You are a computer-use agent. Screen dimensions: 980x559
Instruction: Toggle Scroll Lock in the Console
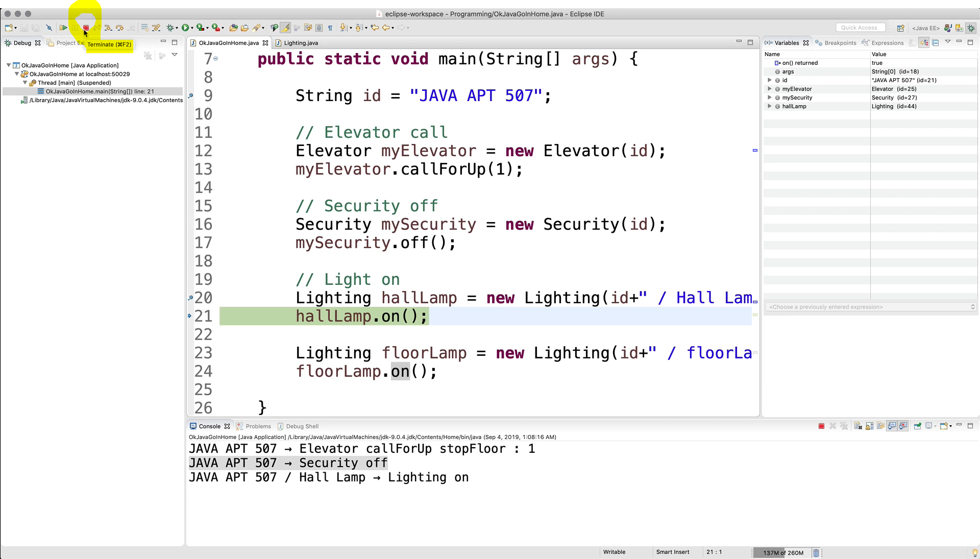pos(869,426)
